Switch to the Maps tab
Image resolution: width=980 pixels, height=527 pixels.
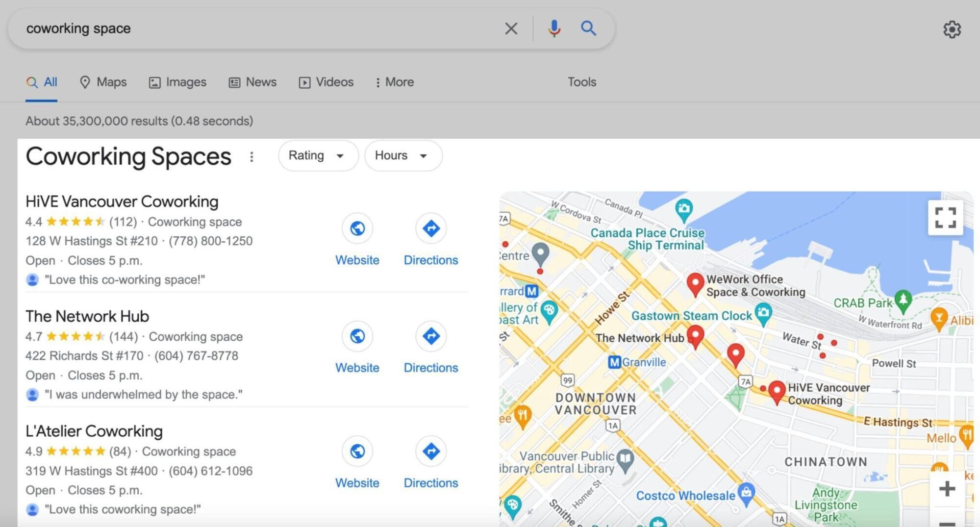[x=103, y=82]
